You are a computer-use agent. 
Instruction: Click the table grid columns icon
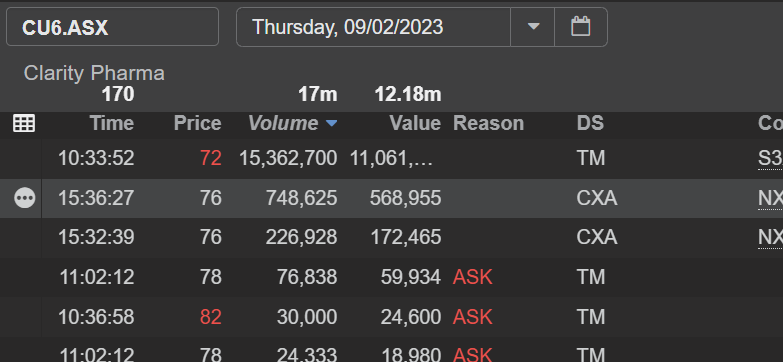click(x=24, y=123)
